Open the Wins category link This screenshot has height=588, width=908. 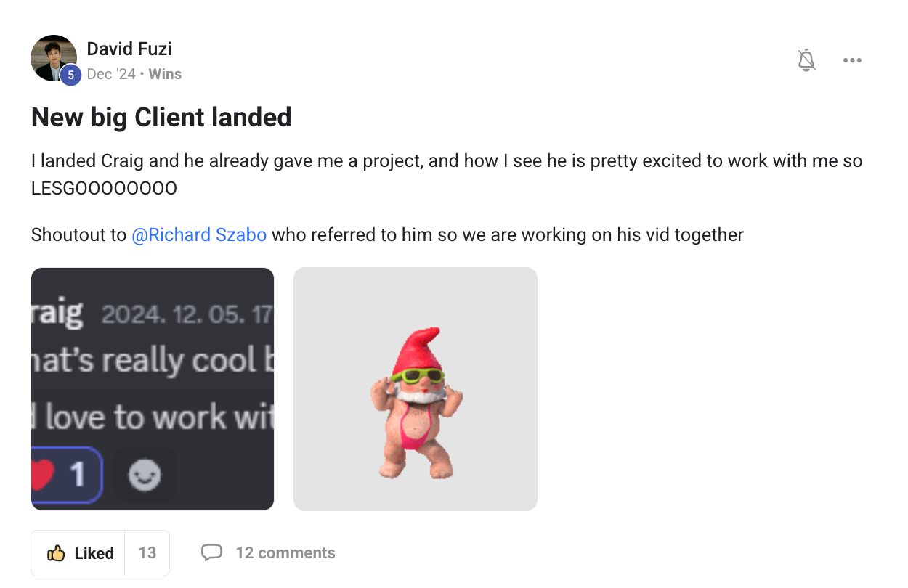point(165,74)
